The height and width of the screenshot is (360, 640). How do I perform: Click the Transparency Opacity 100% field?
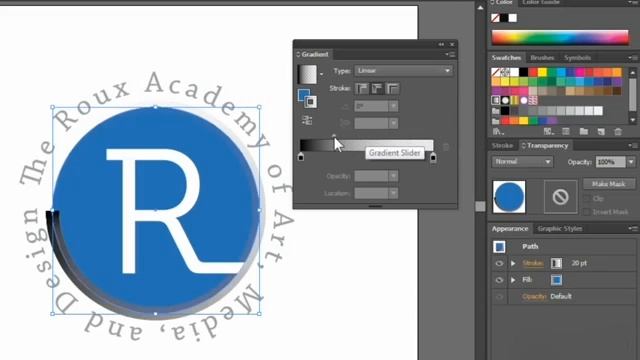coord(610,162)
